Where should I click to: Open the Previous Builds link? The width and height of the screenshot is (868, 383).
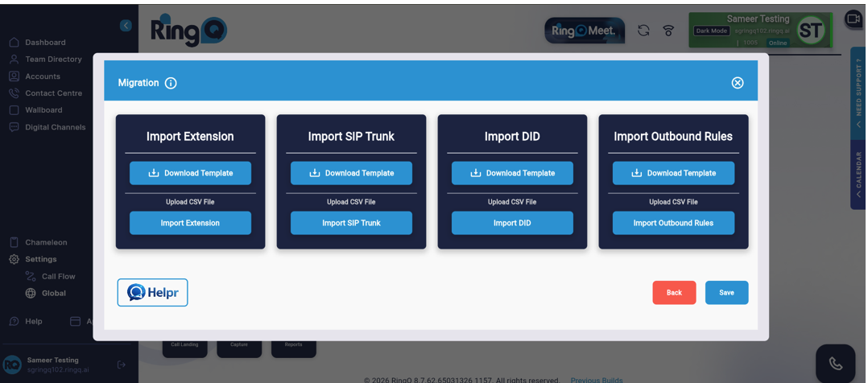coord(597,380)
